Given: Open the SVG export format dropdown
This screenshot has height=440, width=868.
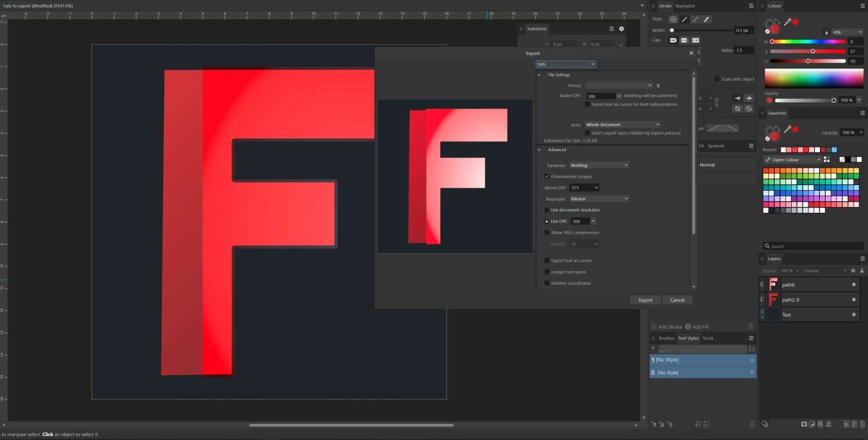Looking at the screenshot, I should point(565,64).
